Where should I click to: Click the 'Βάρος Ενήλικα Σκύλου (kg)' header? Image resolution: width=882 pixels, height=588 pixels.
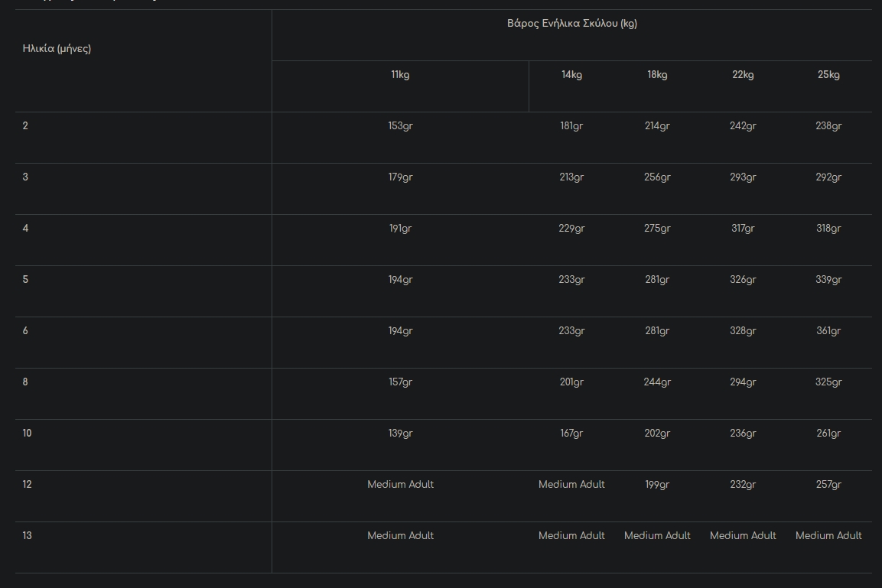[x=571, y=24]
